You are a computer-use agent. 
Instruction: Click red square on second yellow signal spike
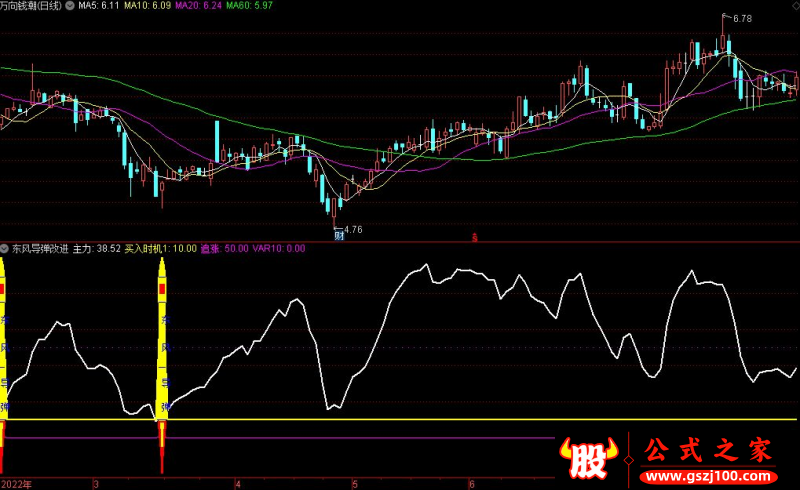(162, 289)
